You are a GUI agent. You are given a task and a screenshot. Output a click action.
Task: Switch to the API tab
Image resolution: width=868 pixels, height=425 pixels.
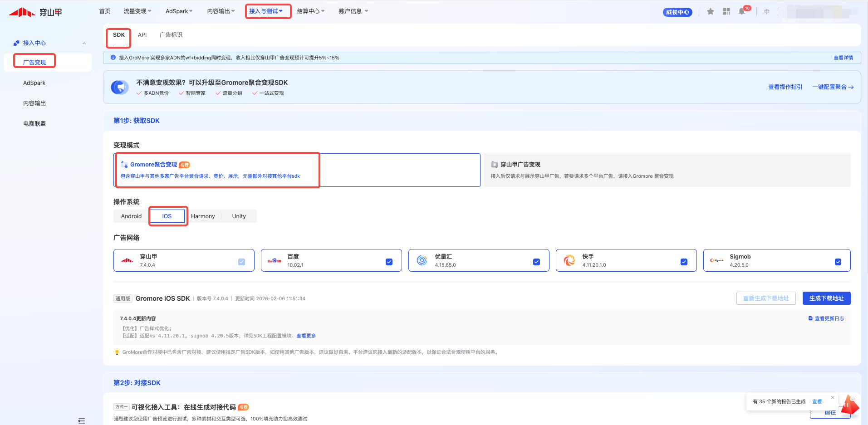(142, 35)
